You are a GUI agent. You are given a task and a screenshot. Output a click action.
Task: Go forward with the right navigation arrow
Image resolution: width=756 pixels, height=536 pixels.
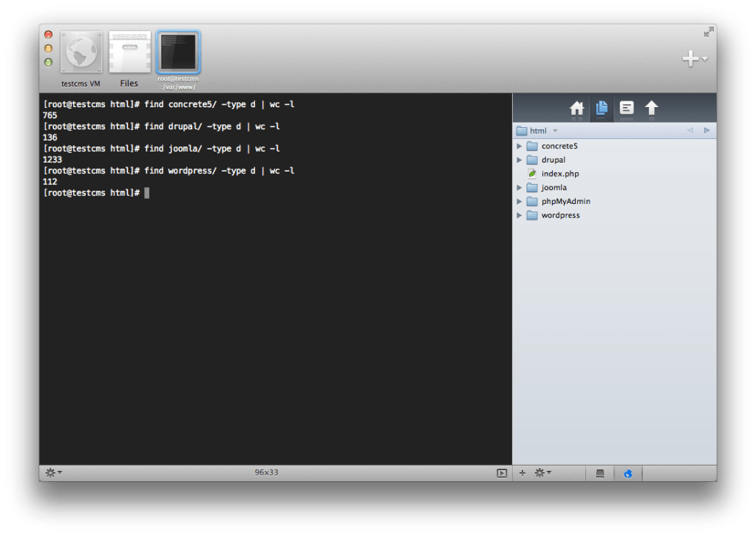click(x=706, y=131)
